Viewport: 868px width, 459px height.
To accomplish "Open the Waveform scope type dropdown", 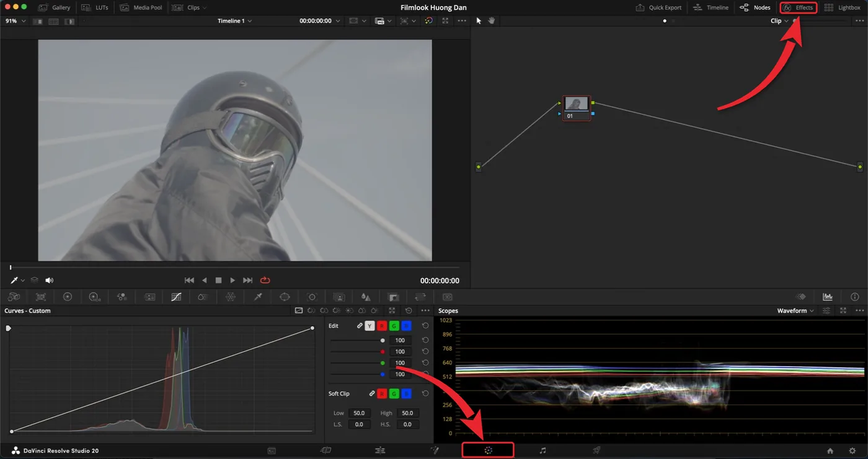I will (796, 311).
